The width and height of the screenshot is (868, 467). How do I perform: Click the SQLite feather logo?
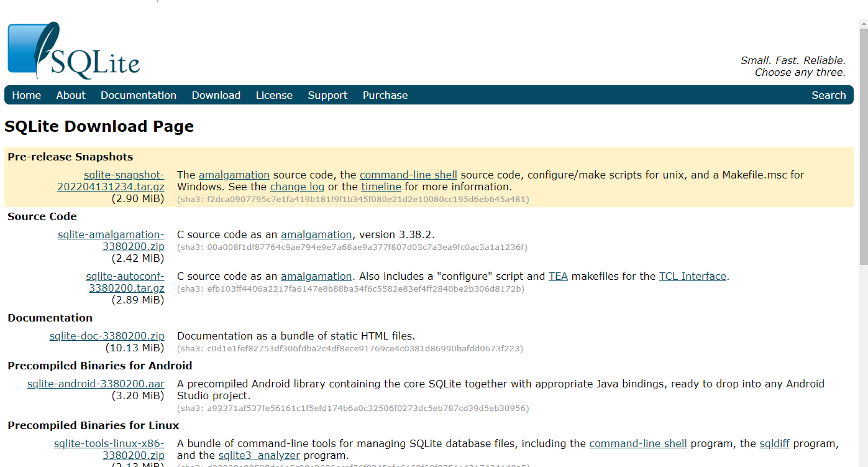pyautogui.click(x=74, y=50)
